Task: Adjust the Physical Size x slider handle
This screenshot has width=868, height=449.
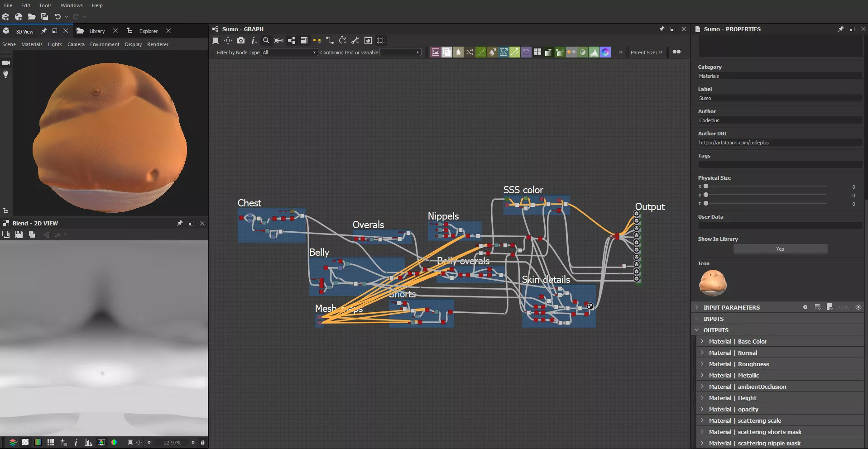Action: pyautogui.click(x=705, y=186)
